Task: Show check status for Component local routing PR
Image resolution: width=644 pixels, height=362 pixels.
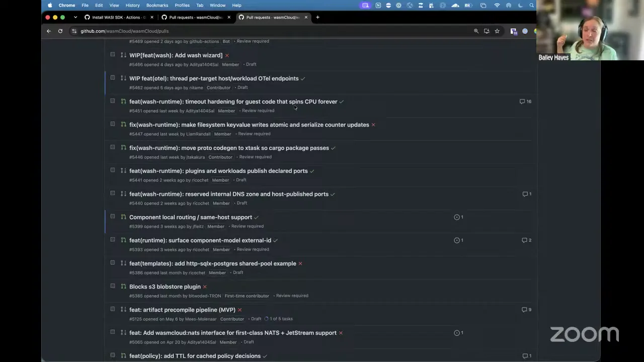Action: (257, 217)
